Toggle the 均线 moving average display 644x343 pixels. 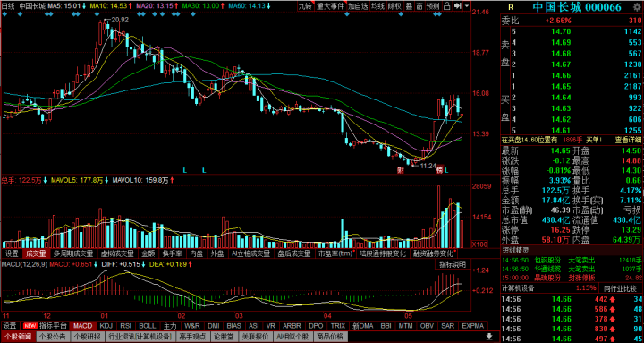(377, 5)
